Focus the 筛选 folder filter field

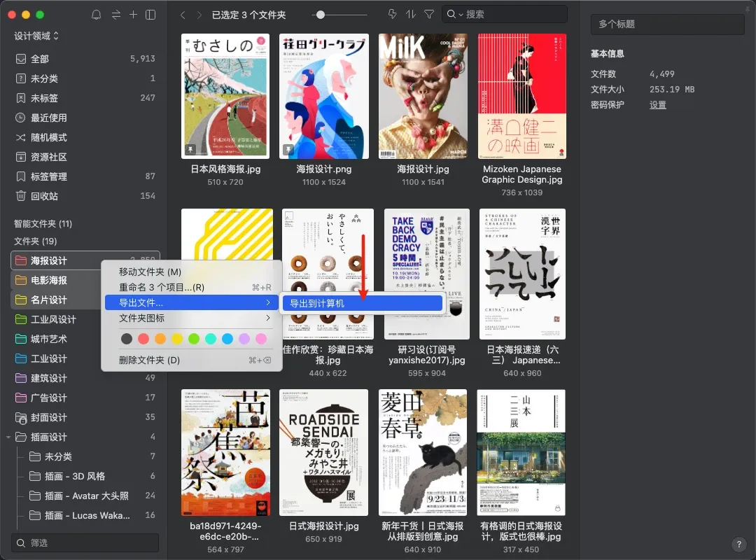coord(85,543)
